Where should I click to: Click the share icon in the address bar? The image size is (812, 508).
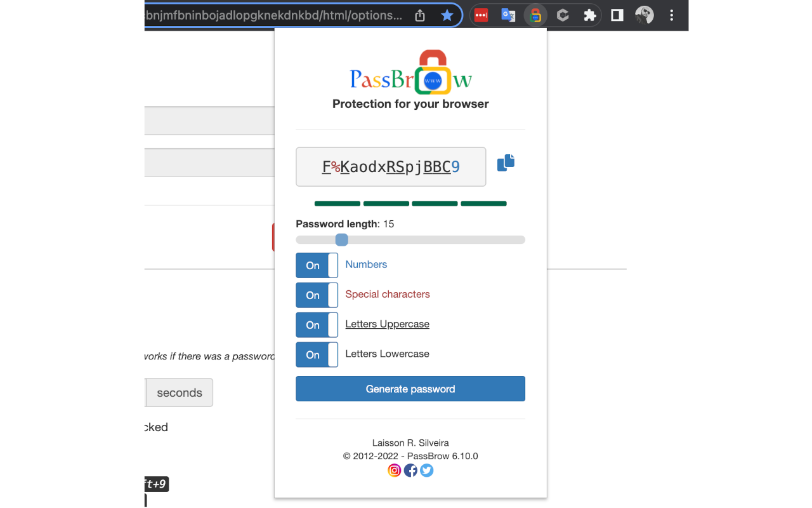click(x=419, y=15)
